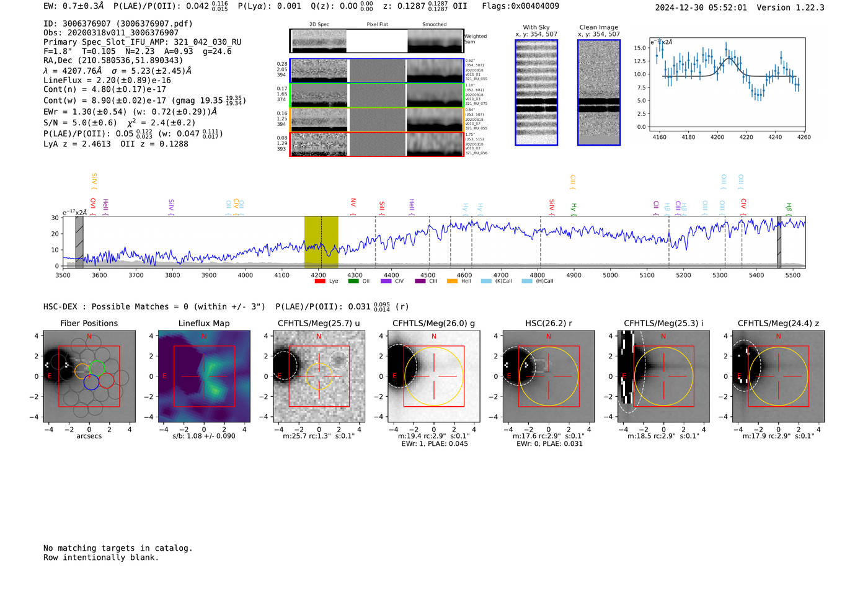The image size is (868, 591).
Task: Click the orange fiber circle in Fiber Positions
Action: pyautogui.click(x=82, y=371)
